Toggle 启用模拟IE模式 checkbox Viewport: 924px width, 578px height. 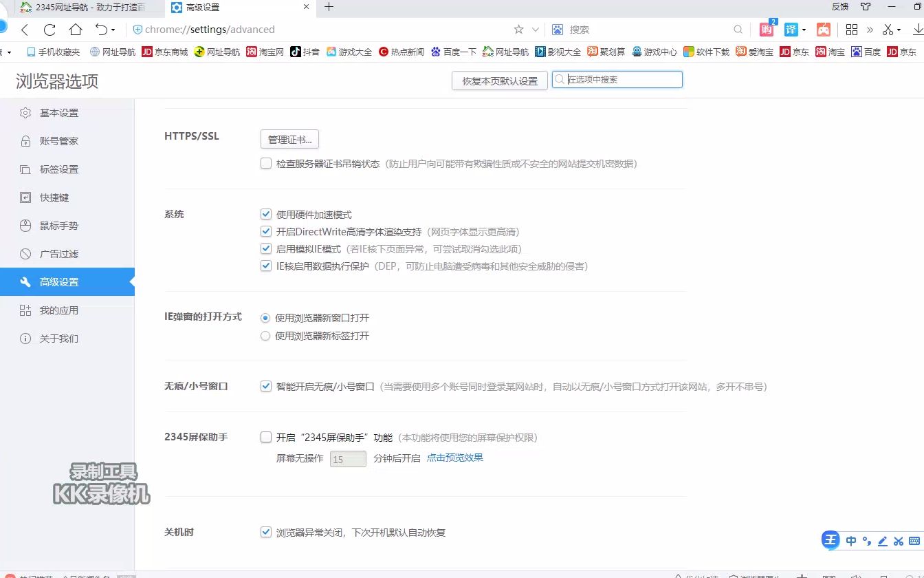pos(266,249)
